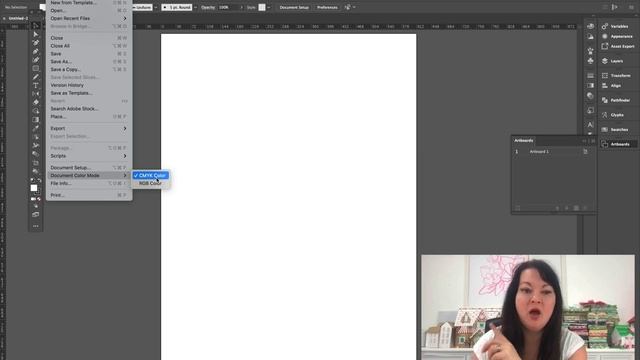Choose the RGB Color mode option
Viewport: 640px width, 360px height.
pos(151,183)
